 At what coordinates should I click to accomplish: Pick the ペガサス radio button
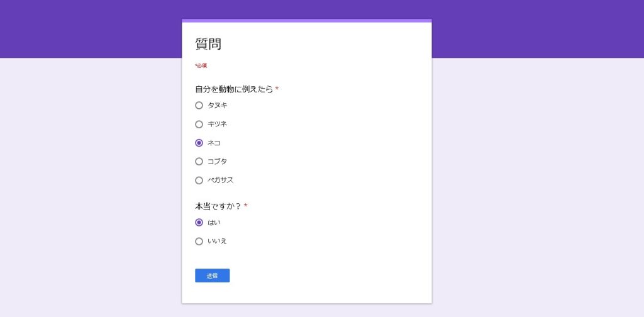coord(199,181)
